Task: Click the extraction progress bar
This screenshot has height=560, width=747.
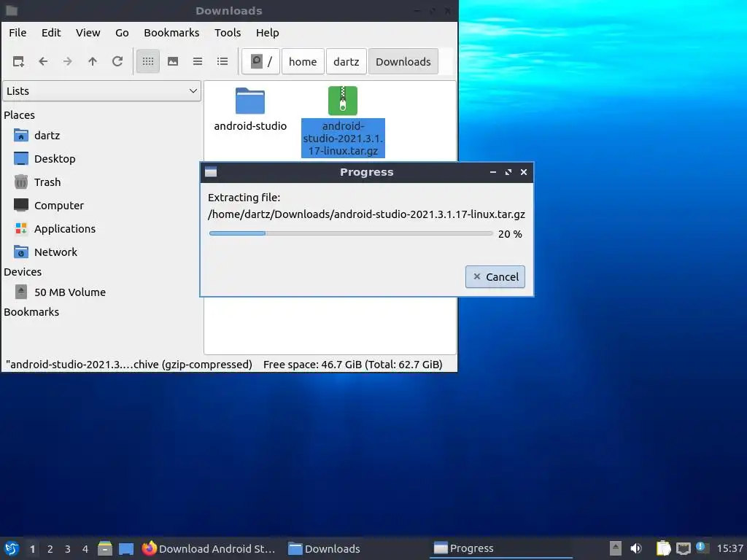Action: click(351, 233)
